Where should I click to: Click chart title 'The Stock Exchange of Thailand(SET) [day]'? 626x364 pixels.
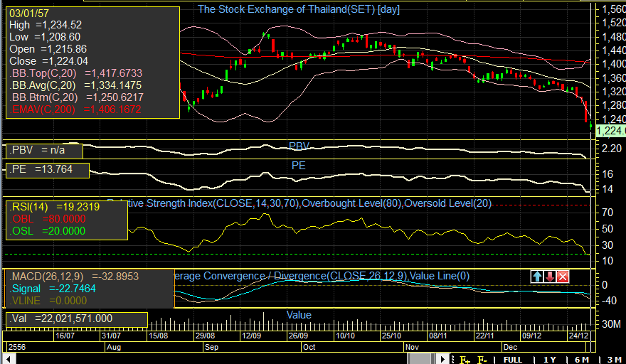click(299, 9)
